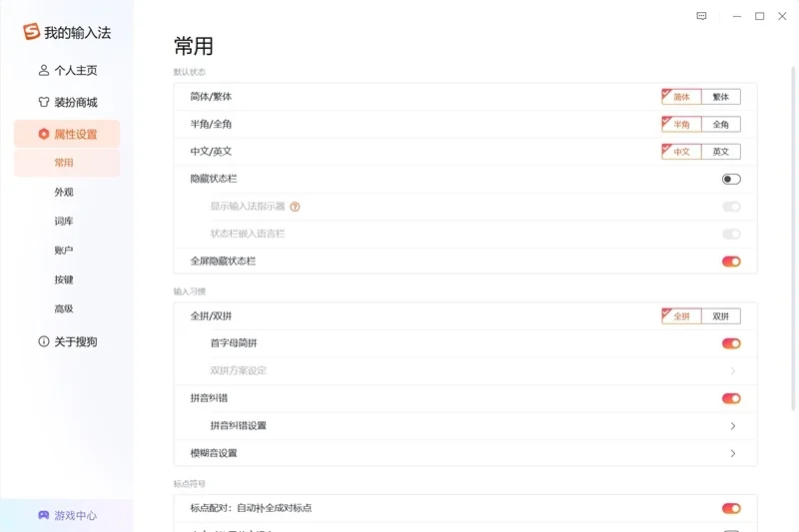Select 双拼 input mode
Screen dimensions: 799x532
click(x=720, y=316)
